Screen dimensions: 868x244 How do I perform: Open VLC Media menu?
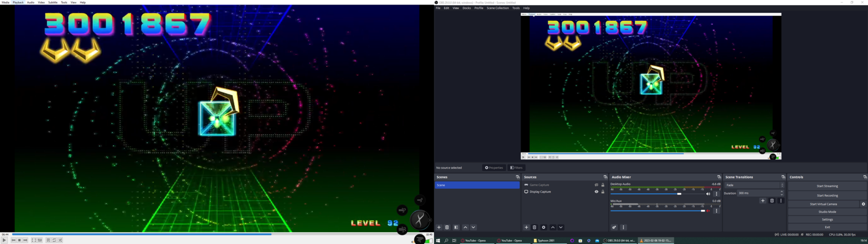(x=6, y=3)
